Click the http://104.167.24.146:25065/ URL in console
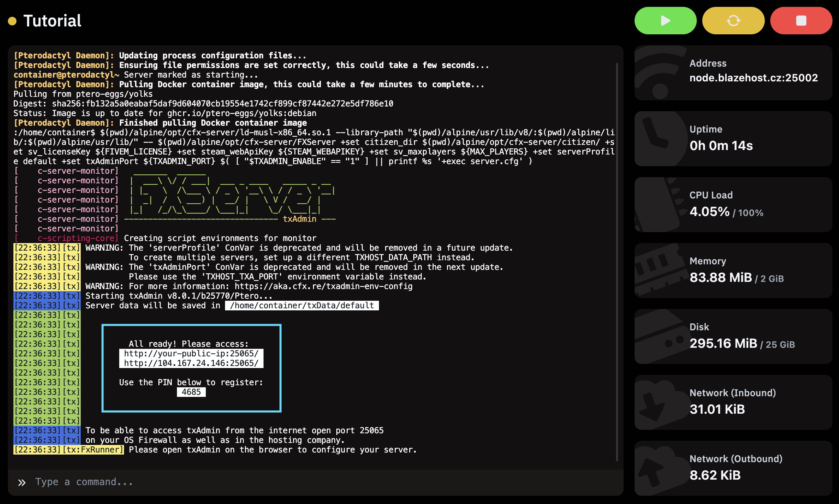 coord(191,363)
